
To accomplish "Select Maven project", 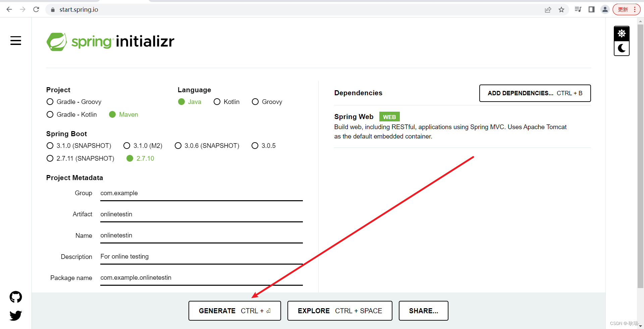I will pyautogui.click(x=123, y=114).
